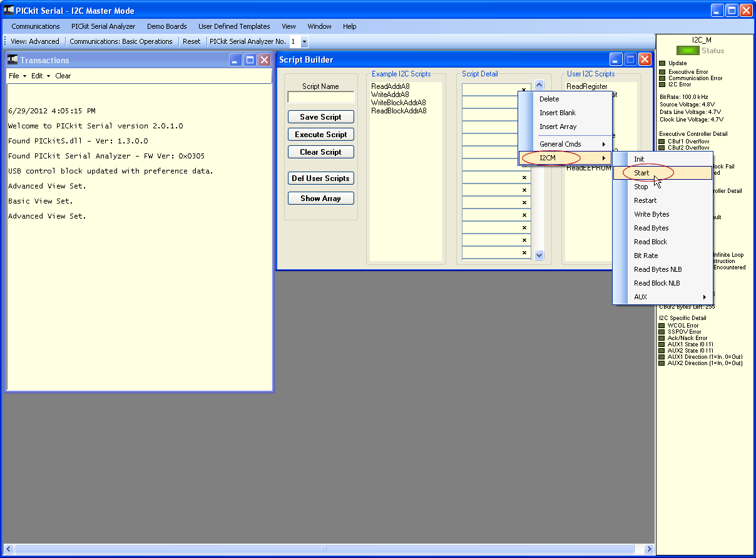Click the Executive Error indicator light
The width and height of the screenshot is (756, 558).
[661, 71]
